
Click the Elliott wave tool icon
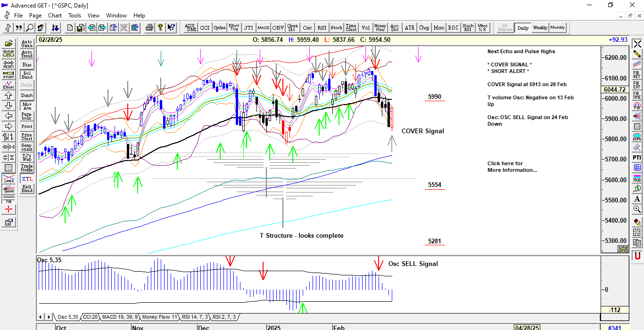point(8,85)
